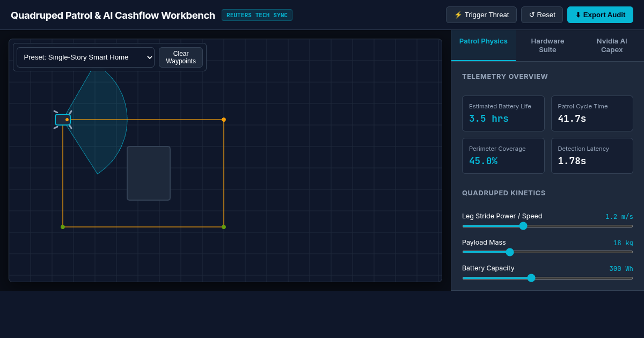Click the 18 kg payload value
Image resolution: width=644 pixels, height=338 pixels.
pos(623,243)
